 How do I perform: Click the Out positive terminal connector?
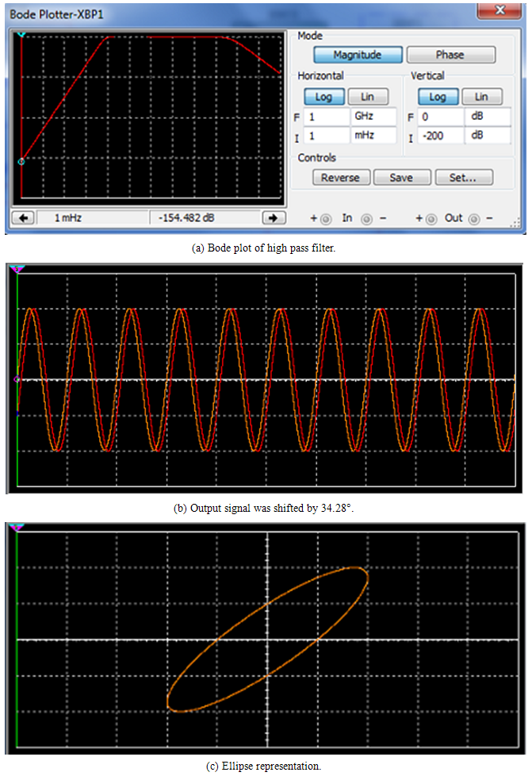pos(431,218)
